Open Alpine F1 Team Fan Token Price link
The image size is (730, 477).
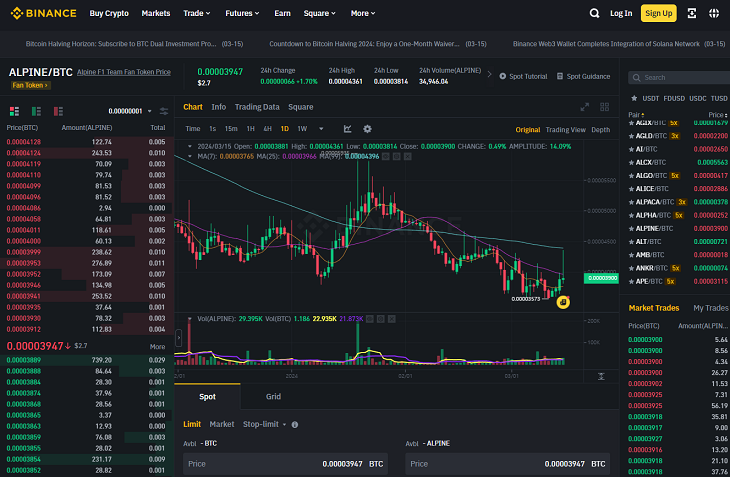coord(123,72)
